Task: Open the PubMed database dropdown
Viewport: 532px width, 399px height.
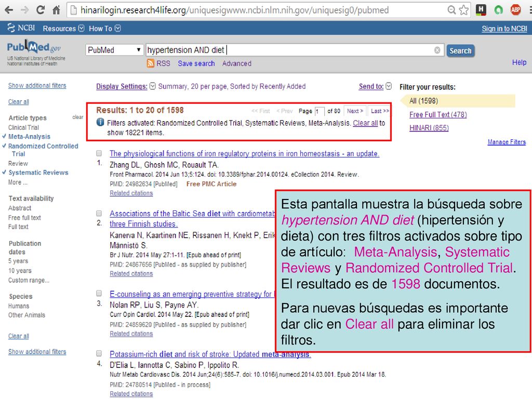Action: point(114,50)
